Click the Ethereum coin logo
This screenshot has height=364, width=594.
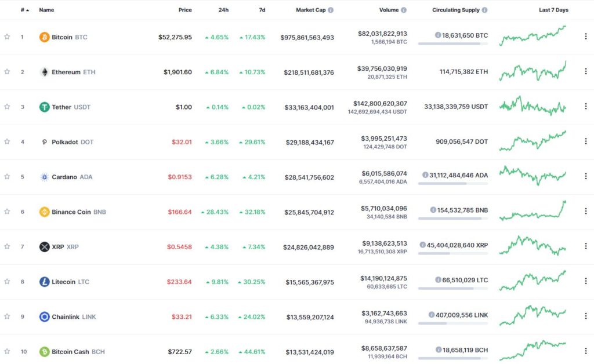(44, 72)
